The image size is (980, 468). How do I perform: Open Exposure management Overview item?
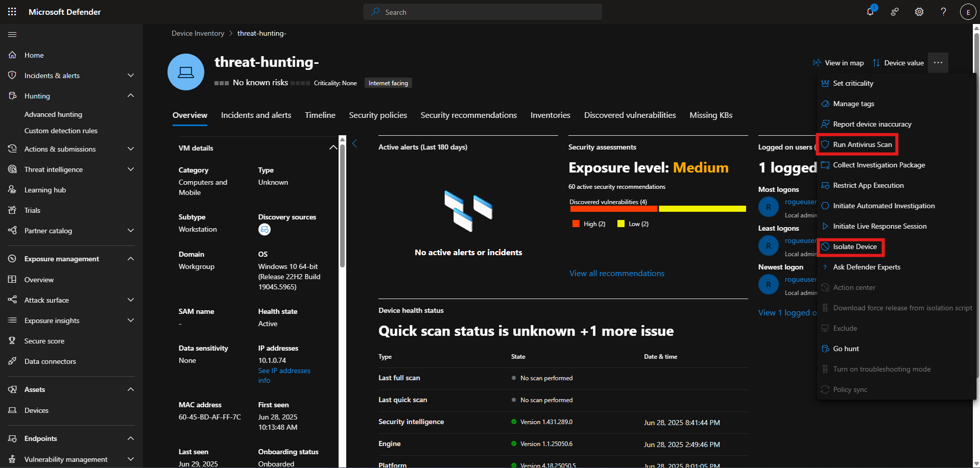[x=39, y=280]
